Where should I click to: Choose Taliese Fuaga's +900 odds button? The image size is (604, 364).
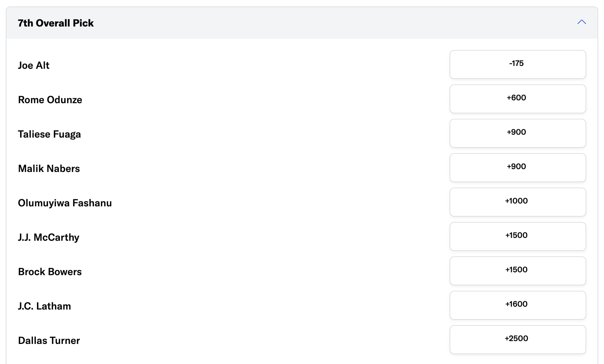click(x=518, y=133)
